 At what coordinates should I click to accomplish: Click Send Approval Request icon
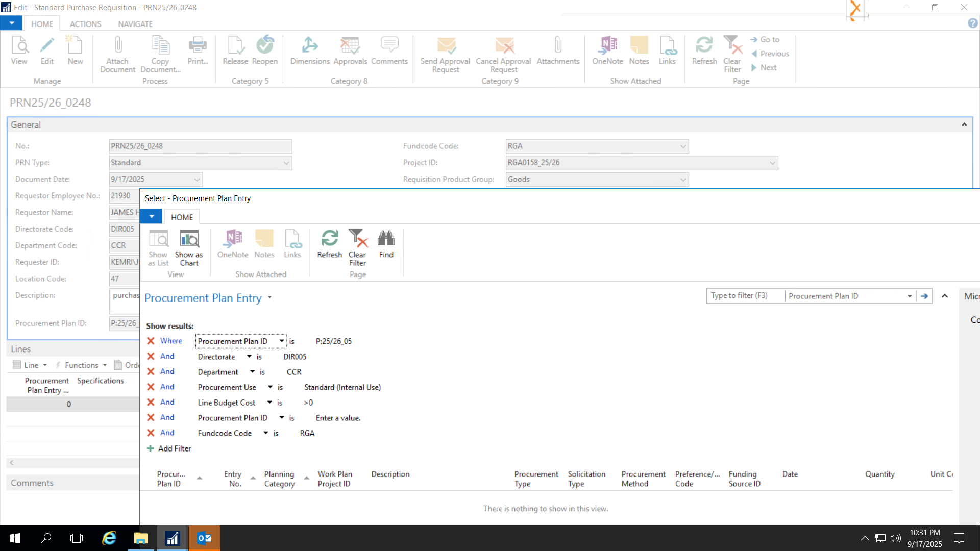[x=445, y=46]
